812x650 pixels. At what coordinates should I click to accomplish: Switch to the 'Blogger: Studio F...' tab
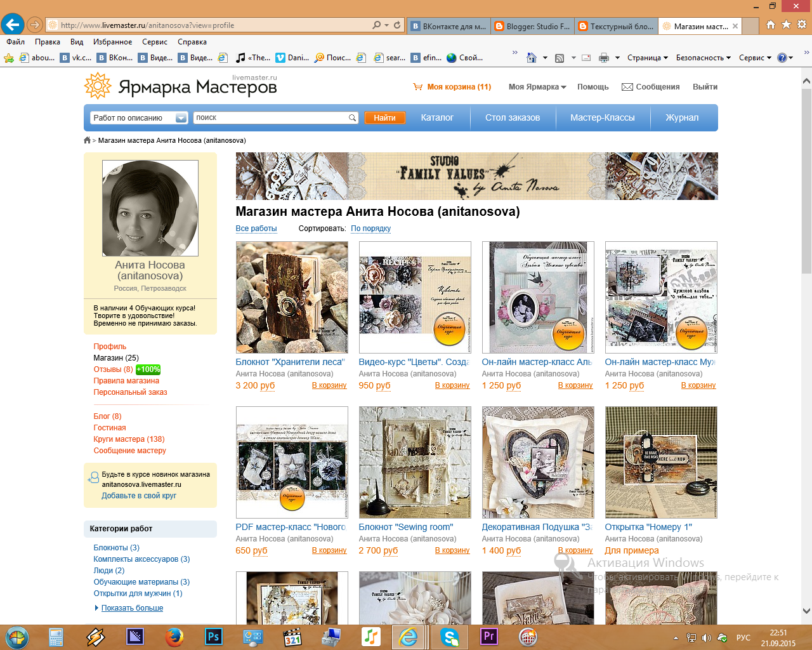click(x=532, y=26)
